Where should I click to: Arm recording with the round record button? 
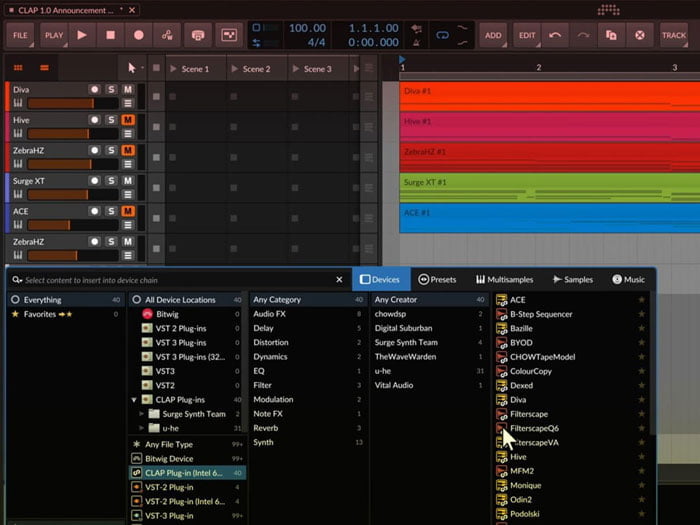click(138, 35)
